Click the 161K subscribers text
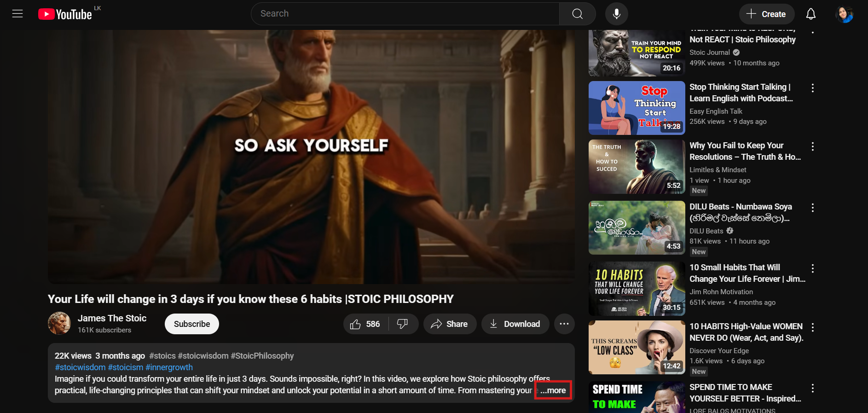Screen dimensions: 868x413 tap(104, 330)
